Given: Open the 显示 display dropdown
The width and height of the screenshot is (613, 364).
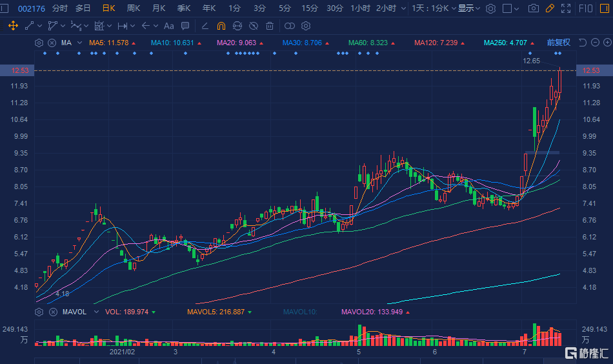Looking at the screenshot, I should coord(469,8).
